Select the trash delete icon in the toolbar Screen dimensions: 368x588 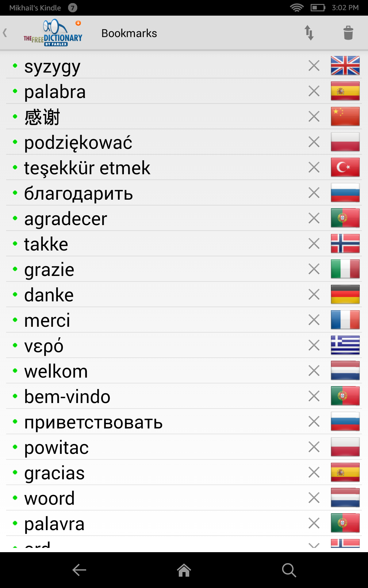[348, 33]
